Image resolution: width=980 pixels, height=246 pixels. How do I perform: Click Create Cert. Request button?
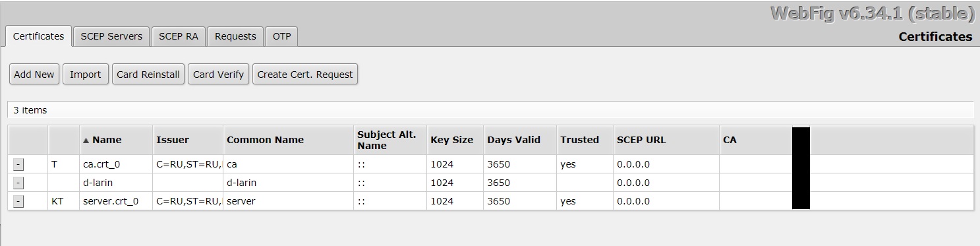(305, 74)
